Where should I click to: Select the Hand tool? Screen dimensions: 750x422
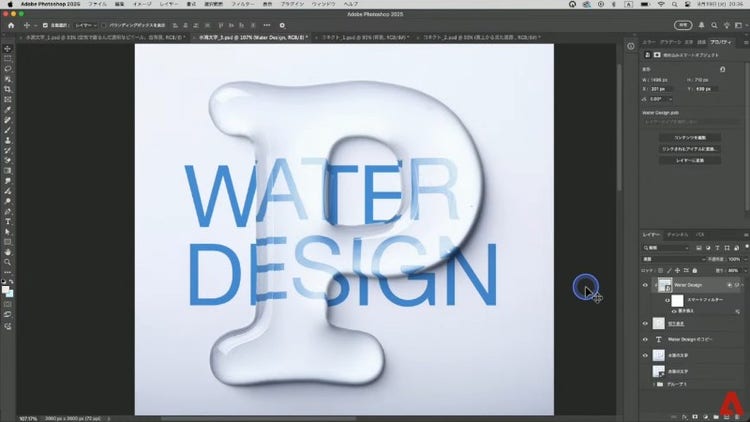click(x=8, y=252)
